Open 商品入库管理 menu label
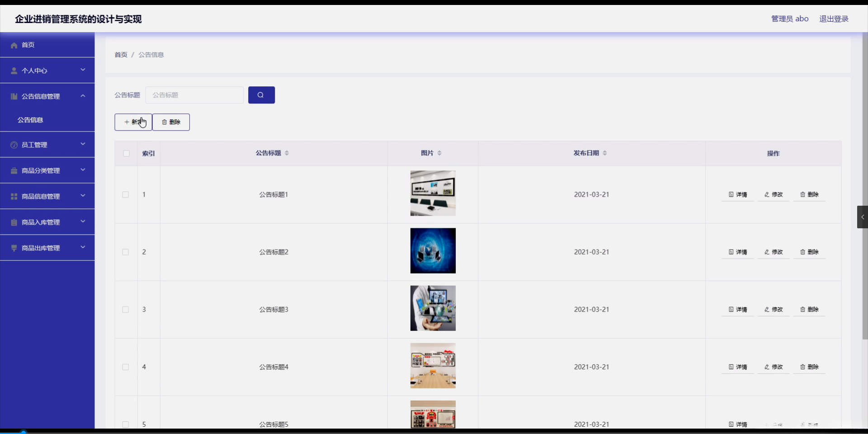The height and width of the screenshot is (434, 868). pos(41,222)
